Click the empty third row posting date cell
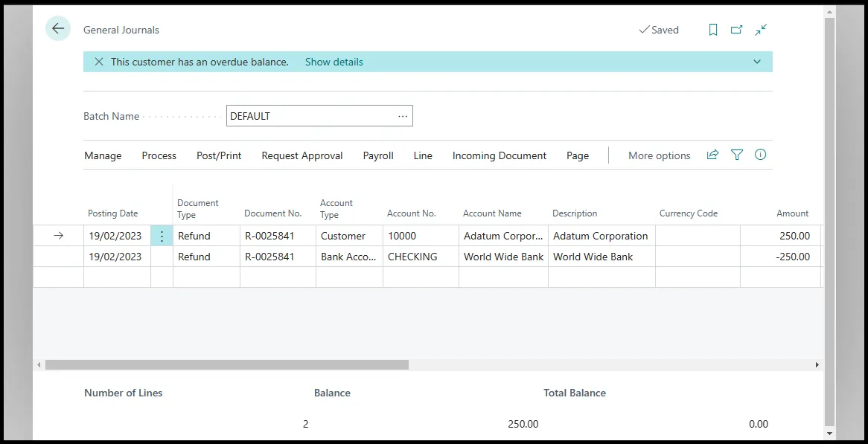868x444 pixels. pyautogui.click(x=117, y=277)
